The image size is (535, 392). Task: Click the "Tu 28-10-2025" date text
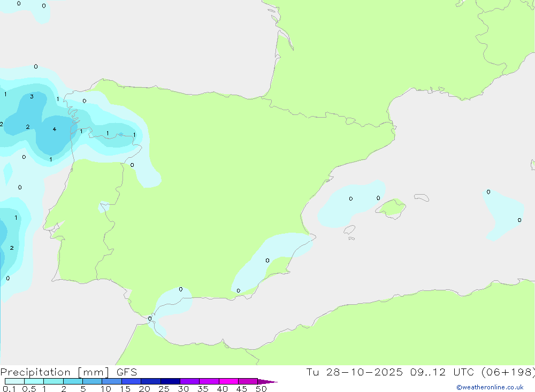[354, 372]
